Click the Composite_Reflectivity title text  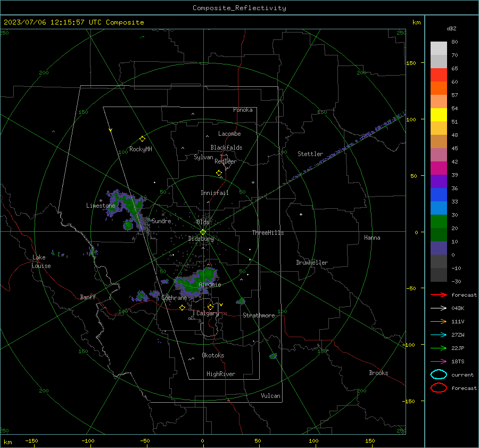pyautogui.click(x=239, y=8)
